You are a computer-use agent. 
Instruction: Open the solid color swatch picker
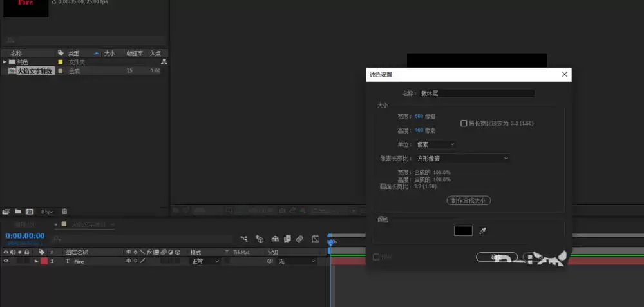point(463,231)
